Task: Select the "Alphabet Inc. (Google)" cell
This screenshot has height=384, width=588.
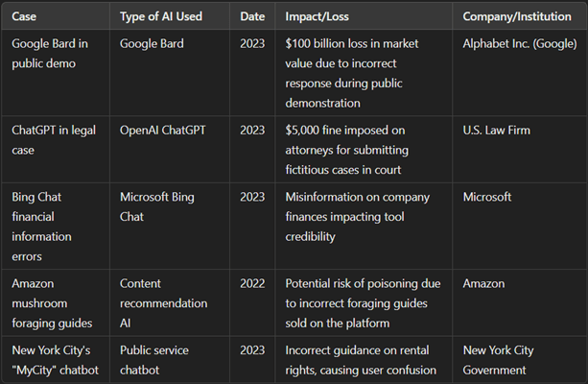Action: point(521,43)
